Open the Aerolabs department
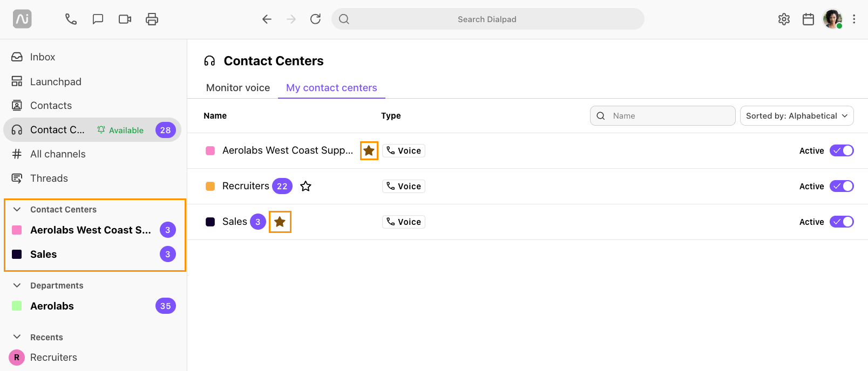 point(92,306)
